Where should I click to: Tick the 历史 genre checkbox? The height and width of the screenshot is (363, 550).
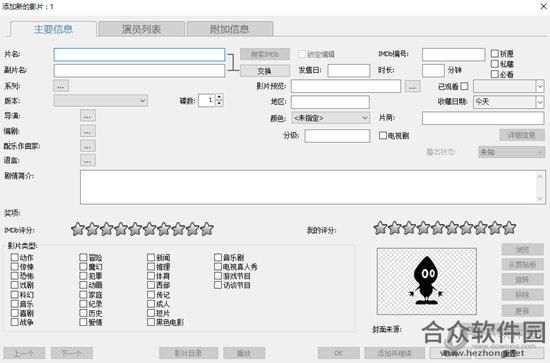(83, 312)
